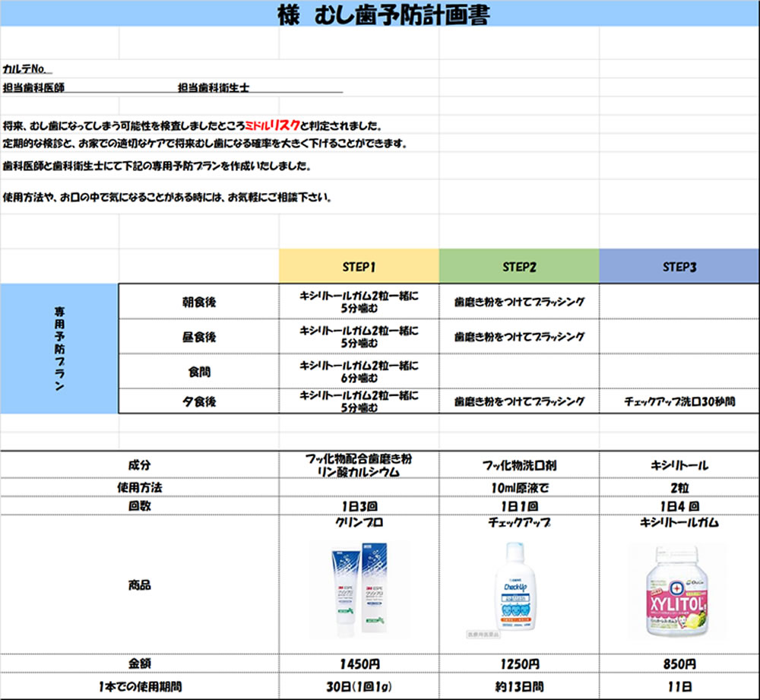The image size is (760, 700).
Task: Select the クリンプロ product name
Action: point(359,522)
